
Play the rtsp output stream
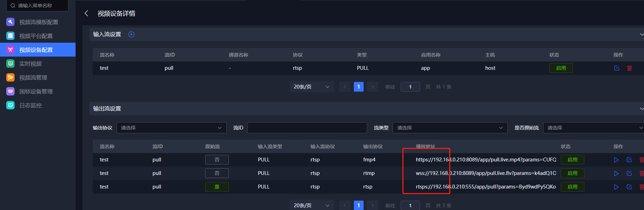point(616,187)
